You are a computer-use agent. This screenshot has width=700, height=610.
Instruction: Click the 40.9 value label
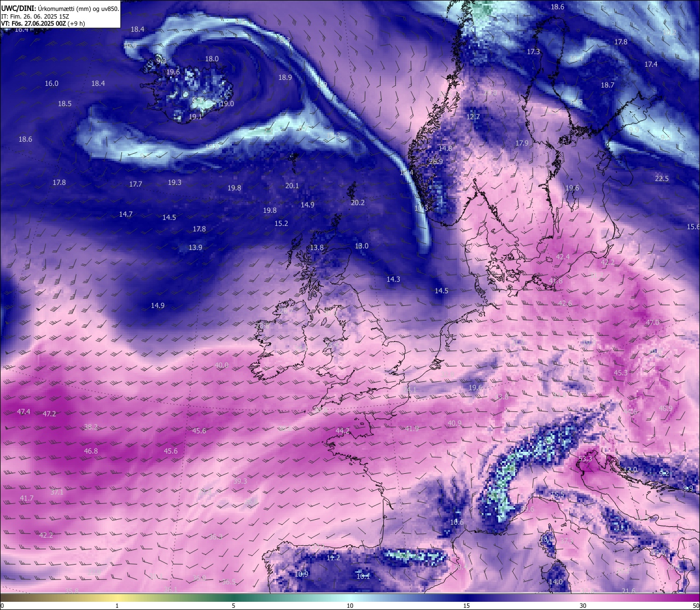coord(454,424)
